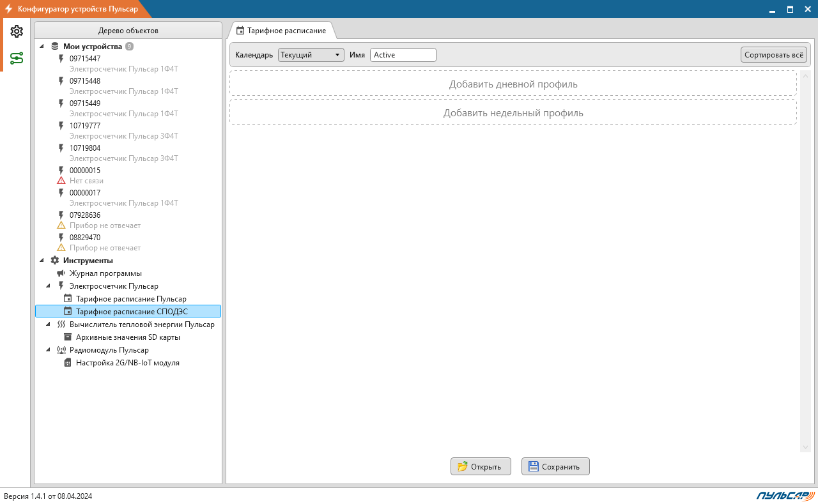The height and width of the screenshot is (504, 818).
Task: Select device 00000015 in tree
Action: pos(85,171)
